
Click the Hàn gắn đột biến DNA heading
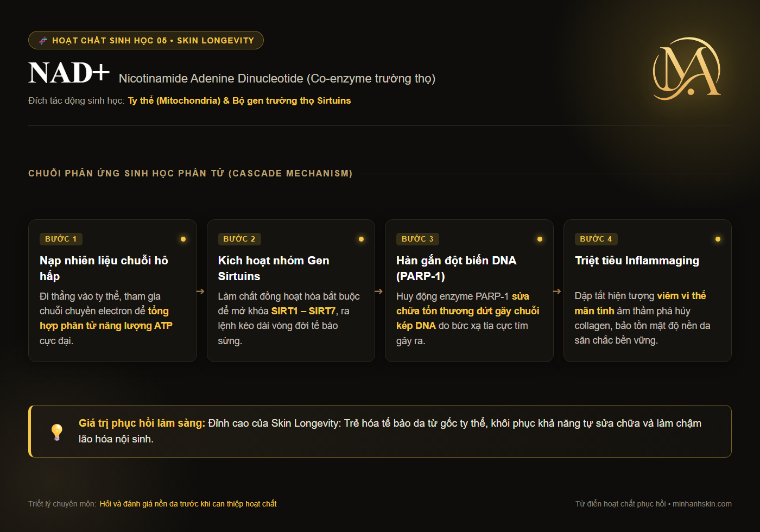(x=456, y=268)
